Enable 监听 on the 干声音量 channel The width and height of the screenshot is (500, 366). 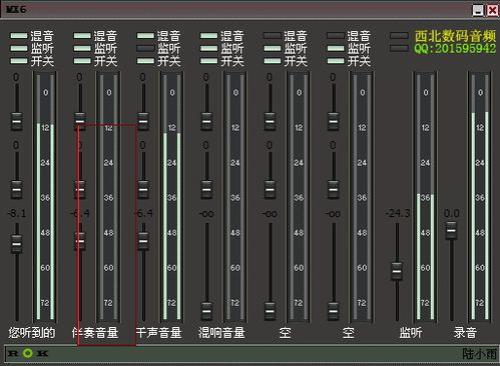coord(145,48)
